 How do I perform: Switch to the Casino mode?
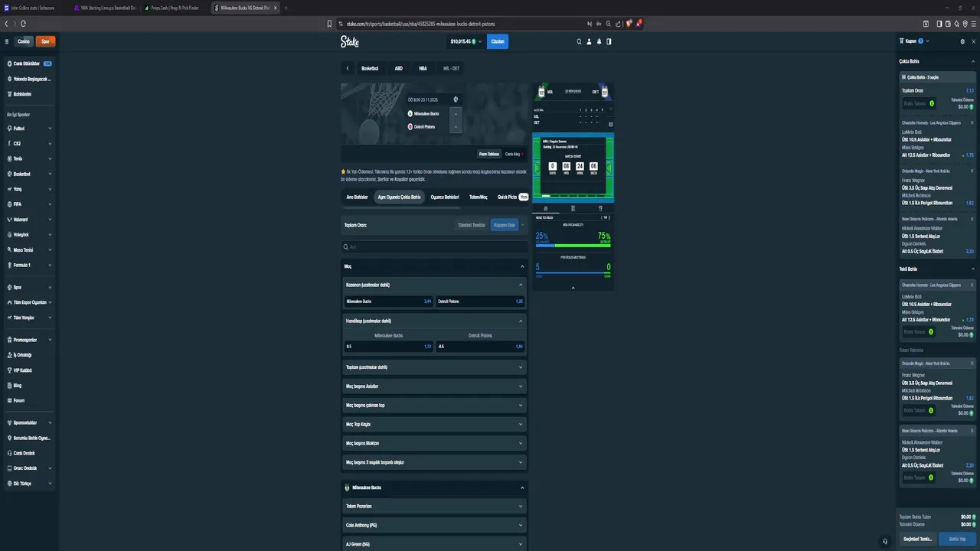point(24,41)
